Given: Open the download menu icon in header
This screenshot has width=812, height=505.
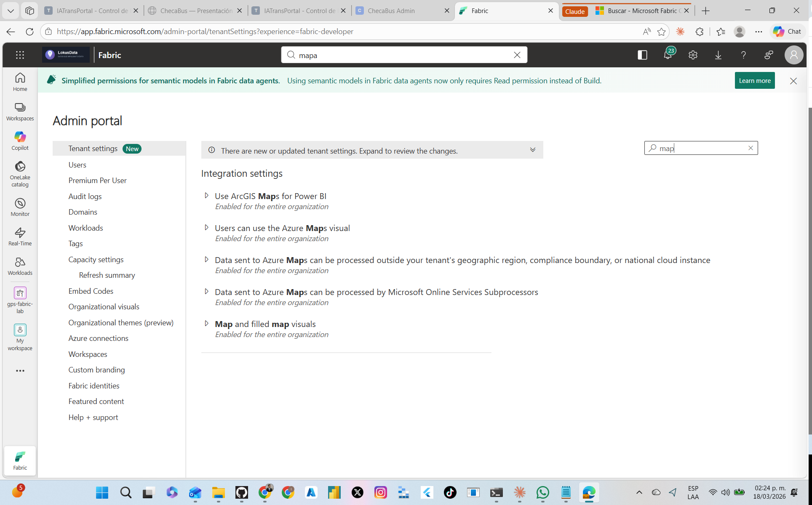Looking at the screenshot, I should coord(718,55).
